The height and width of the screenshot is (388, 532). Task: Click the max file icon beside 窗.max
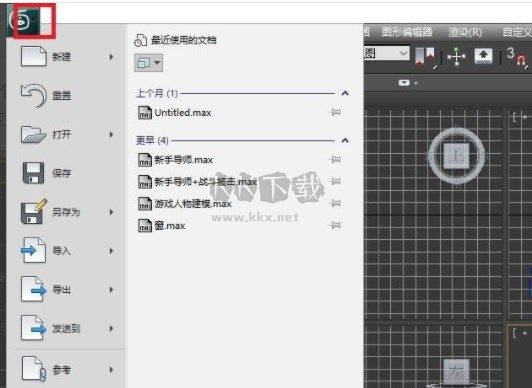pos(145,226)
